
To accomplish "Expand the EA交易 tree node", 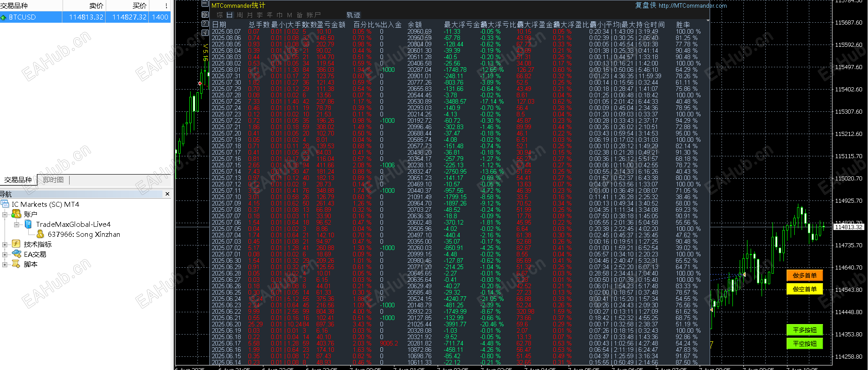I will tap(5, 255).
